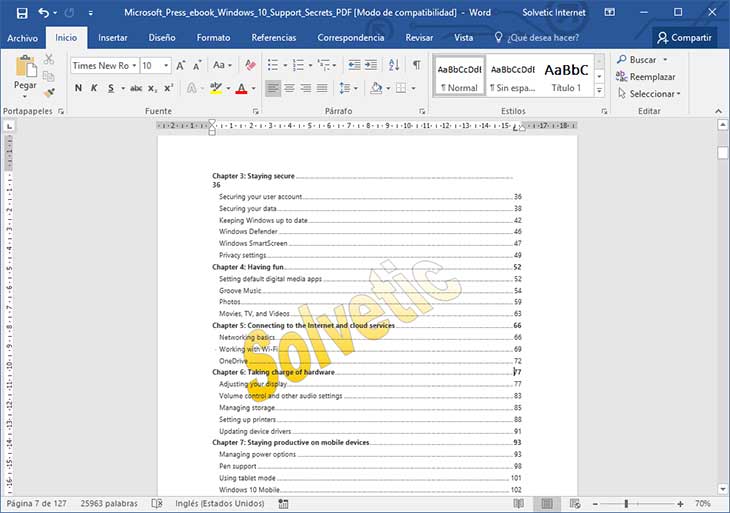Click the Compartir button
Screen dimensions: 730x513
684,38
